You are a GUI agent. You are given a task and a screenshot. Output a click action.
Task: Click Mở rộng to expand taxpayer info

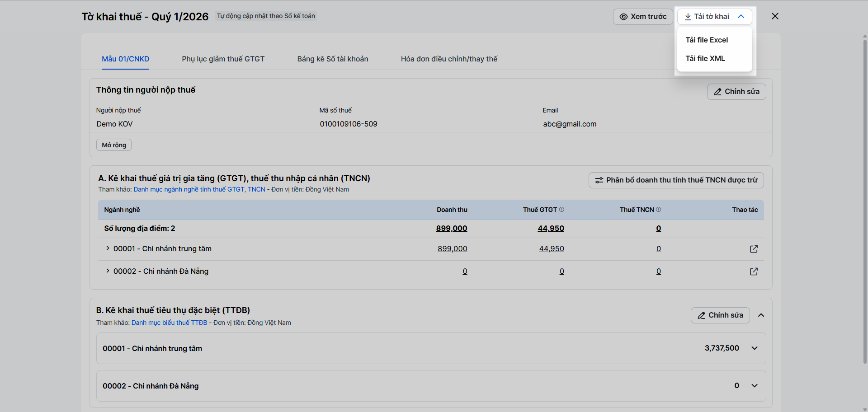click(x=114, y=145)
